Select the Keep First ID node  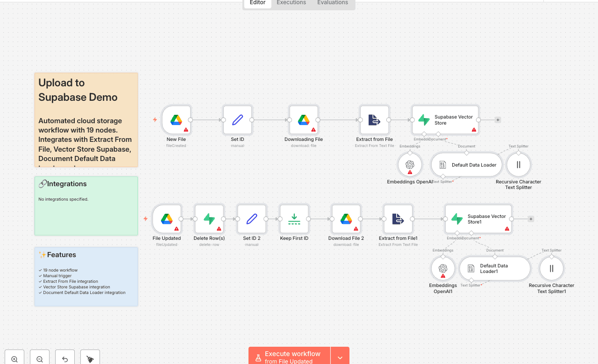pyautogui.click(x=294, y=219)
